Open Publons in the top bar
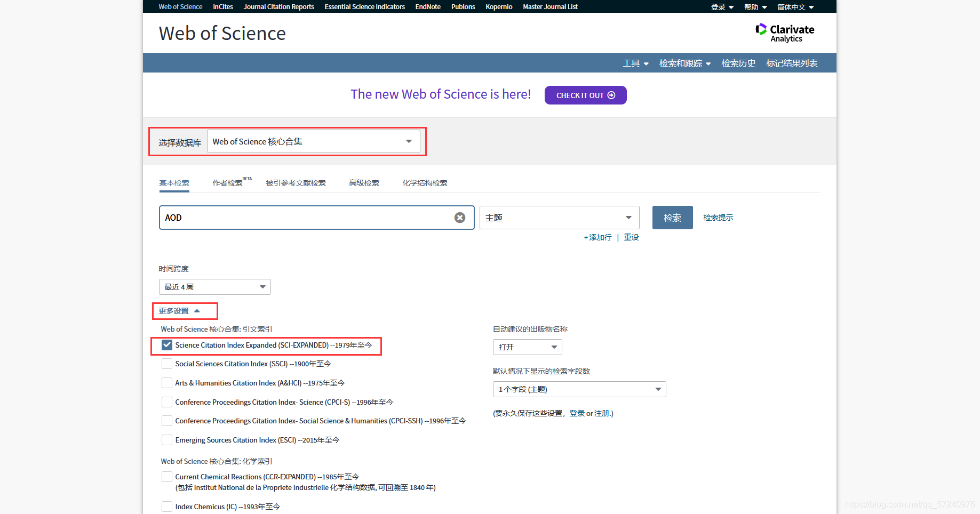980x514 pixels. 463,7
